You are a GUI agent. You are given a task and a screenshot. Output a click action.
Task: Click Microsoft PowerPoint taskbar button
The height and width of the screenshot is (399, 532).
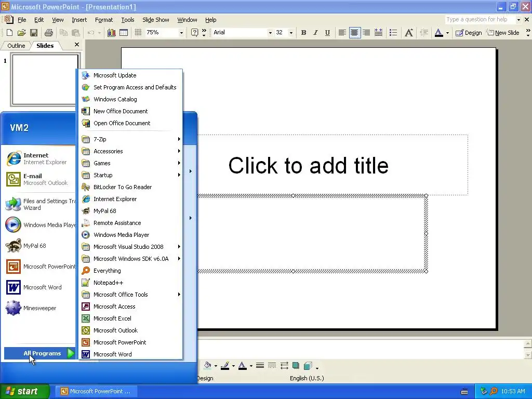pyautogui.click(x=96, y=391)
